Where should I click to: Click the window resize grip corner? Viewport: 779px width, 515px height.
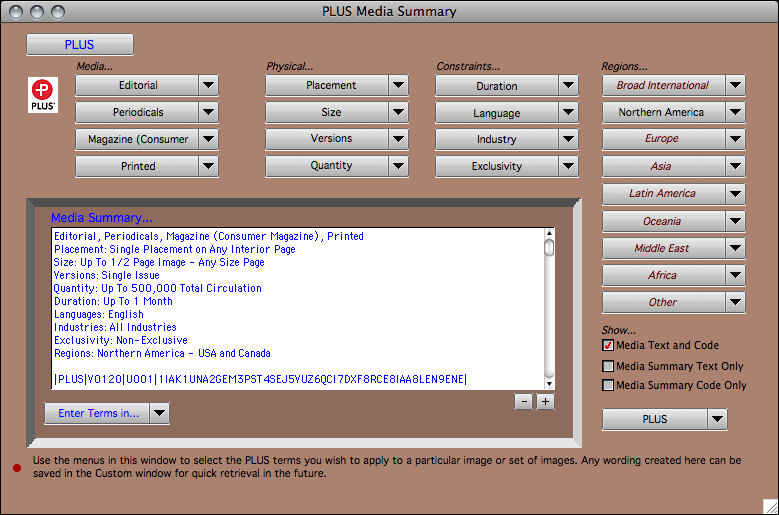pyautogui.click(x=769, y=506)
